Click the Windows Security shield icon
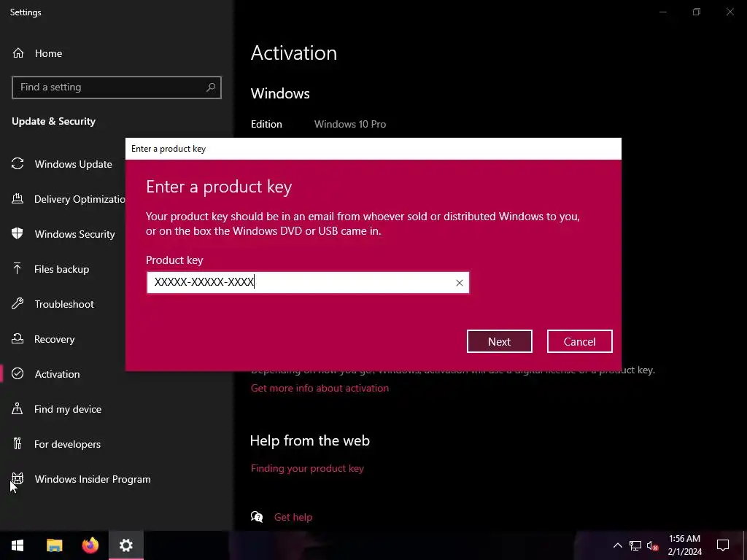 (x=18, y=233)
